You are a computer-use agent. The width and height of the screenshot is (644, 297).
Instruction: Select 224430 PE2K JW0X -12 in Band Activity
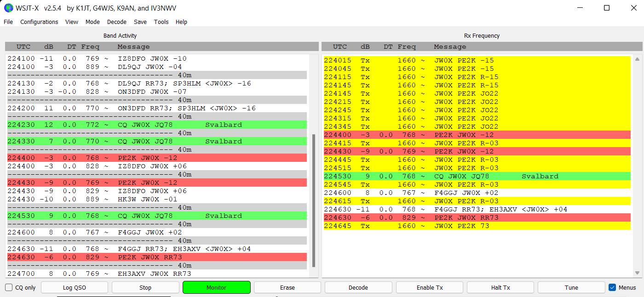point(157,183)
